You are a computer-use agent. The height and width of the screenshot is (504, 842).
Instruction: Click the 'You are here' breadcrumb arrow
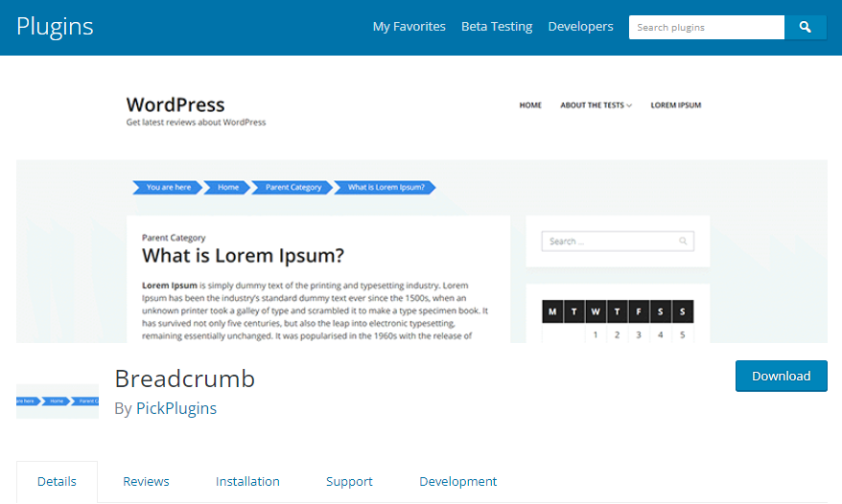[x=168, y=187]
